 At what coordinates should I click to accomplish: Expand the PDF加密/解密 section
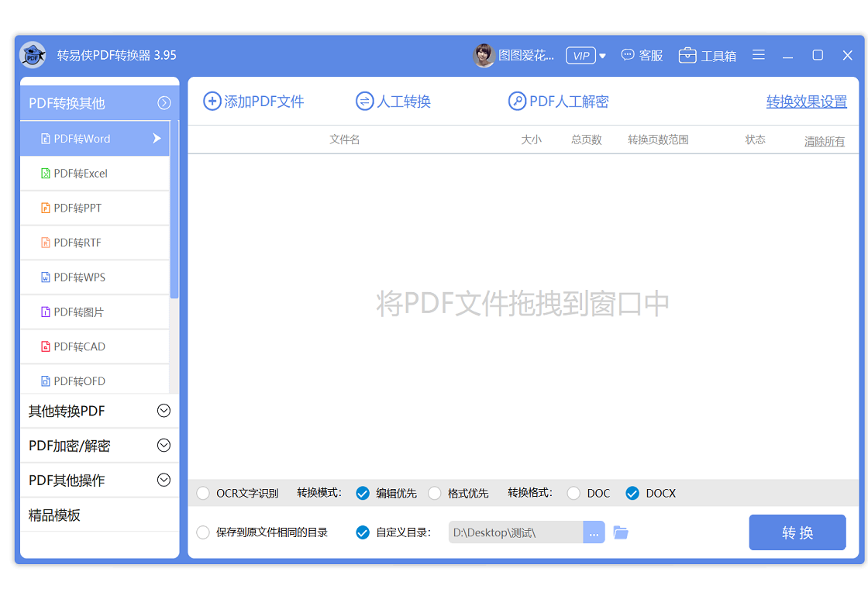164,446
